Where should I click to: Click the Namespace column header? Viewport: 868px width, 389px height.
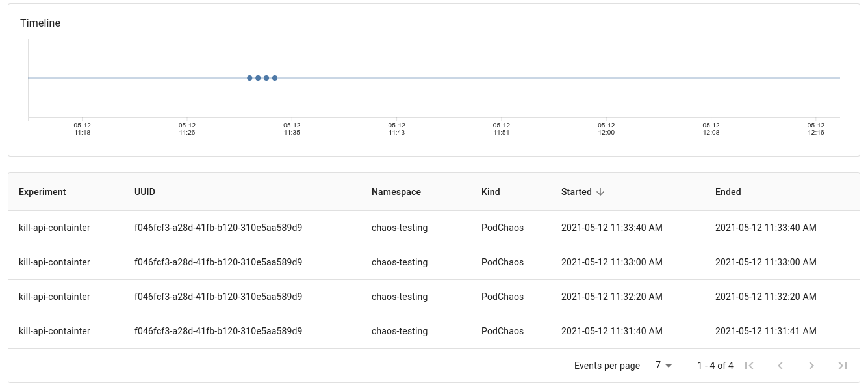tap(396, 192)
